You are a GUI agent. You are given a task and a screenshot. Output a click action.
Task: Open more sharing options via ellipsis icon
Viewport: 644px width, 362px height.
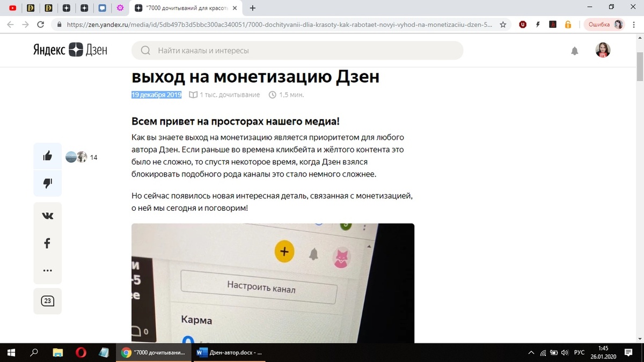click(47, 271)
